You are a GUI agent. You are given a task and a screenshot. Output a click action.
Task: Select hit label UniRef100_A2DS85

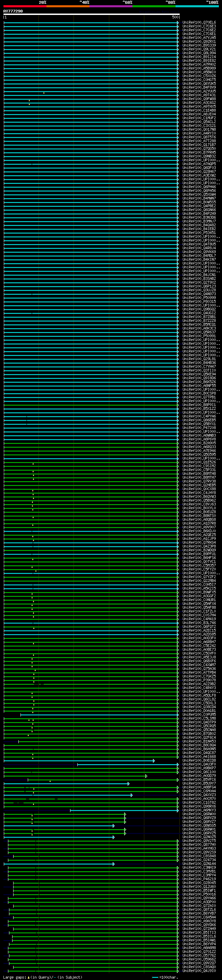coord(199,634)
